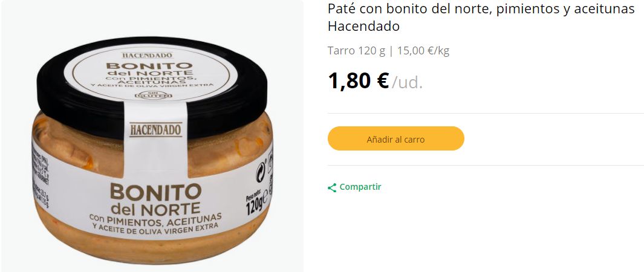The image size is (644, 272).
Task: Click the BONITO del NORTE text on lid
Action: click(149, 70)
